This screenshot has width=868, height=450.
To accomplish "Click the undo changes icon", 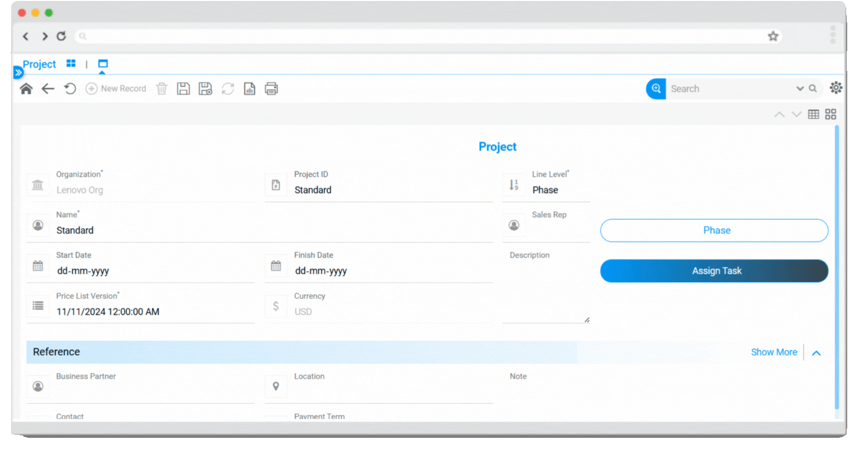I will pyautogui.click(x=70, y=89).
